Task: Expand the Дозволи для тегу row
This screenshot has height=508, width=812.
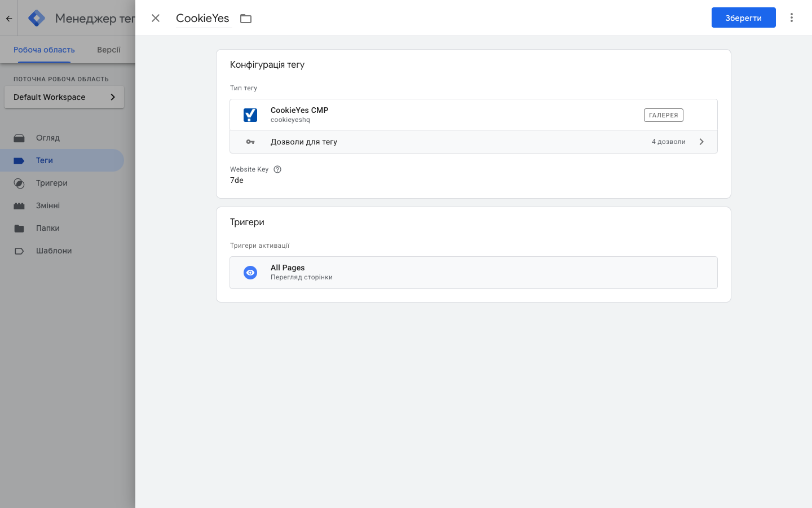Action: point(474,142)
